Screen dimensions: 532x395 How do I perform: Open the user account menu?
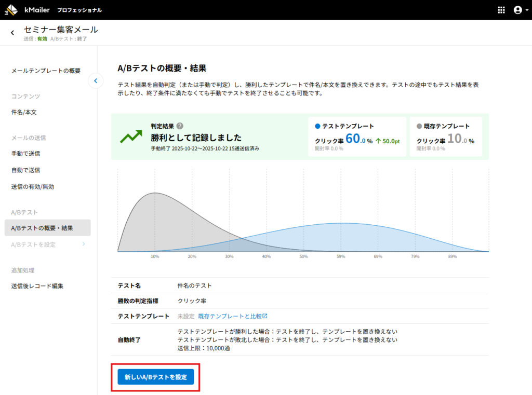click(x=517, y=10)
